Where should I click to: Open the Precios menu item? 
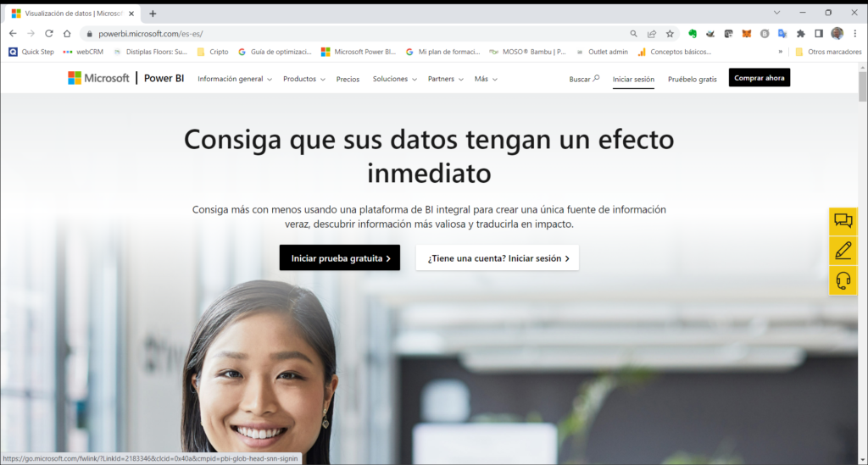[x=348, y=79]
